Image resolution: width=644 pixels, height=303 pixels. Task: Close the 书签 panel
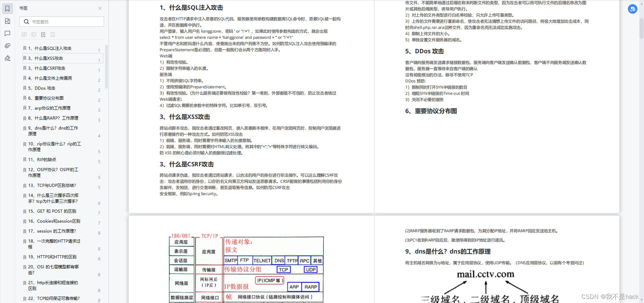(100, 8)
